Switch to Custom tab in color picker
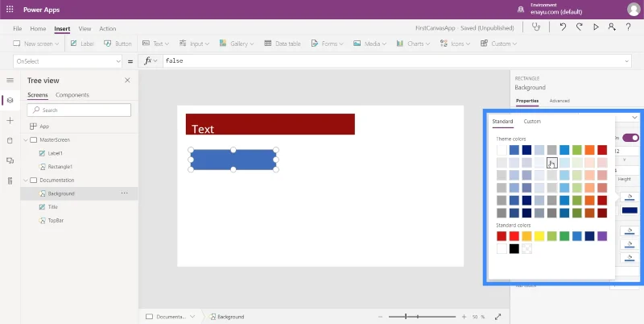The height and width of the screenshot is (324, 644). 532,121
